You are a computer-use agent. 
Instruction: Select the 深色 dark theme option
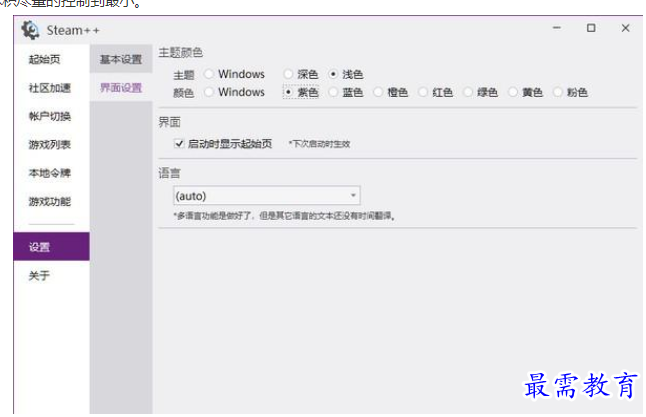pos(301,74)
